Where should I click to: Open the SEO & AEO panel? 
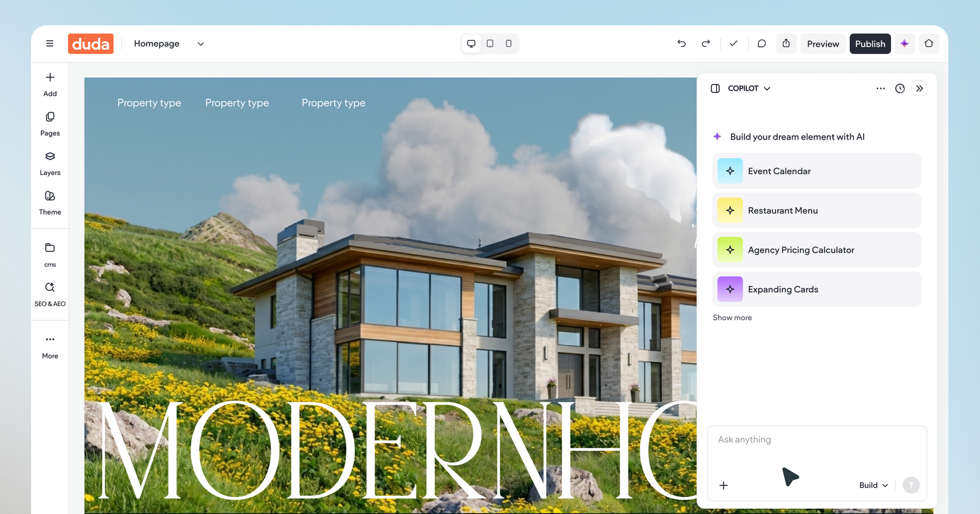[50, 294]
